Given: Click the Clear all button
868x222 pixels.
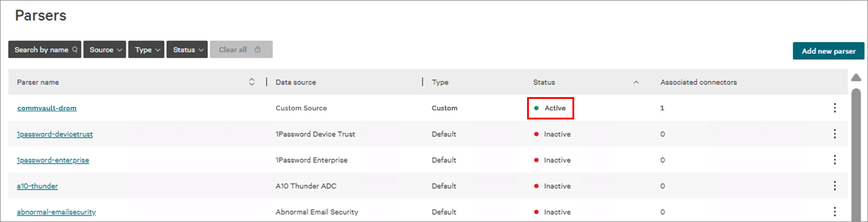Looking at the screenshot, I should pyautogui.click(x=241, y=49).
